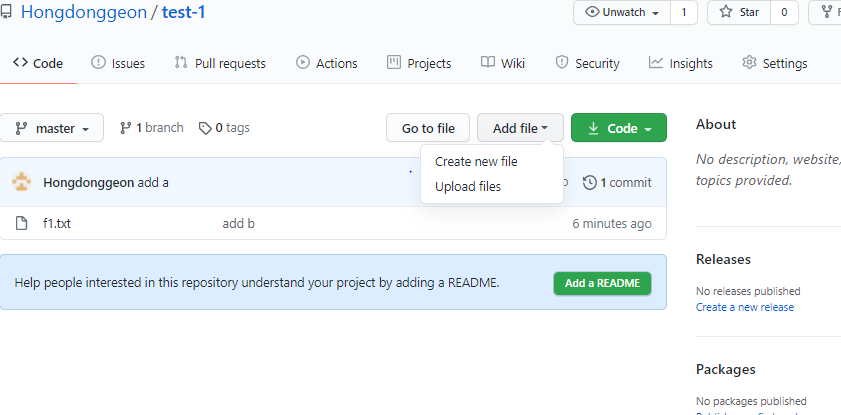Click the 'No releases published' text

pos(748,291)
